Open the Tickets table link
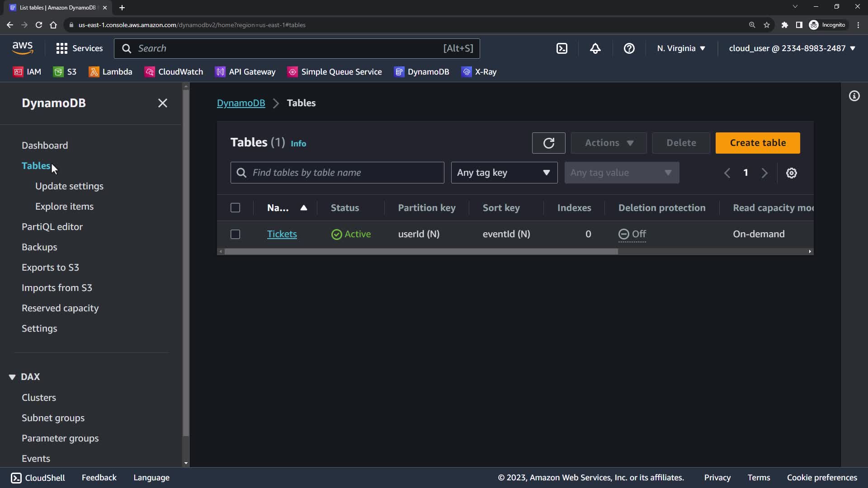This screenshot has height=488, width=868. pos(282,234)
